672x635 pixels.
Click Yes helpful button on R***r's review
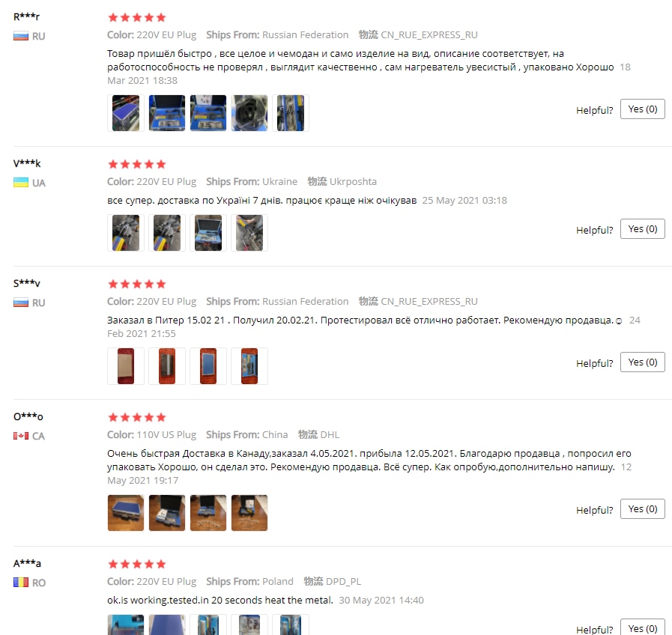click(643, 109)
